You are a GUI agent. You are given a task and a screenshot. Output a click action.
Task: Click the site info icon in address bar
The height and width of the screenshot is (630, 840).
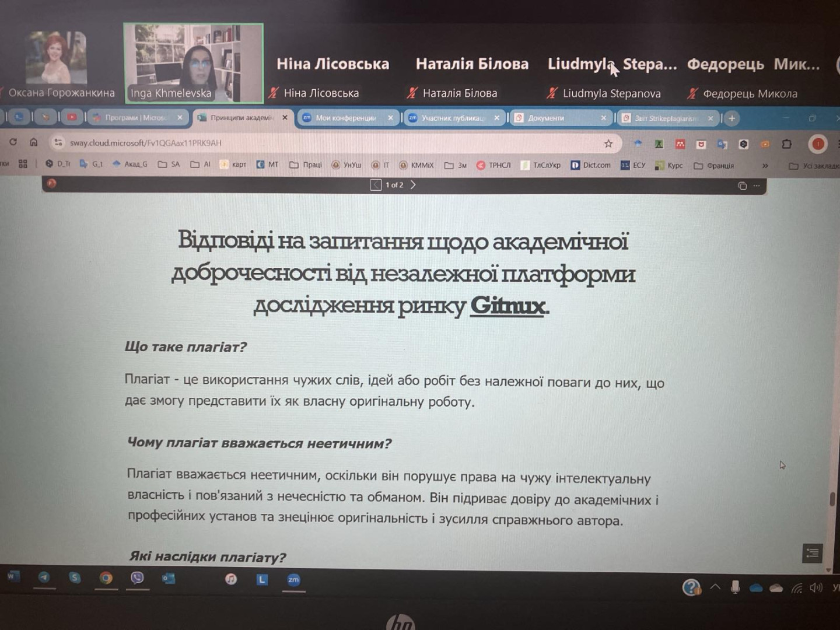tap(58, 142)
